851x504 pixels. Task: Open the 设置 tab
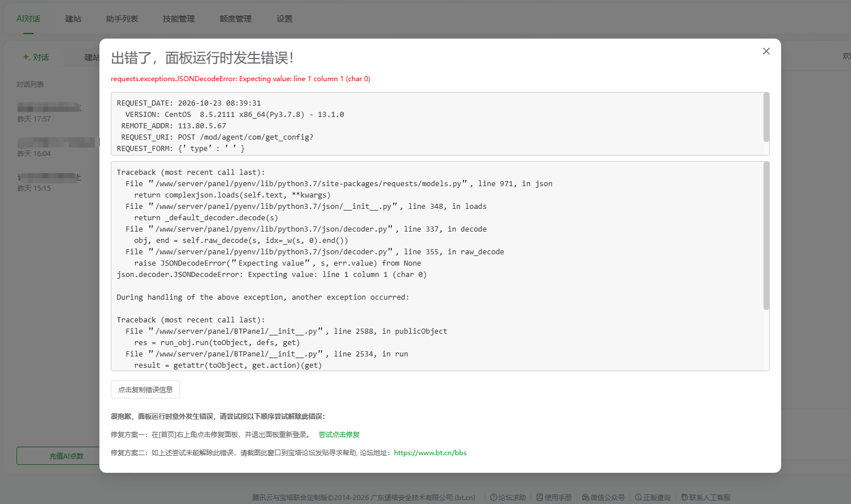click(x=285, y=19)
